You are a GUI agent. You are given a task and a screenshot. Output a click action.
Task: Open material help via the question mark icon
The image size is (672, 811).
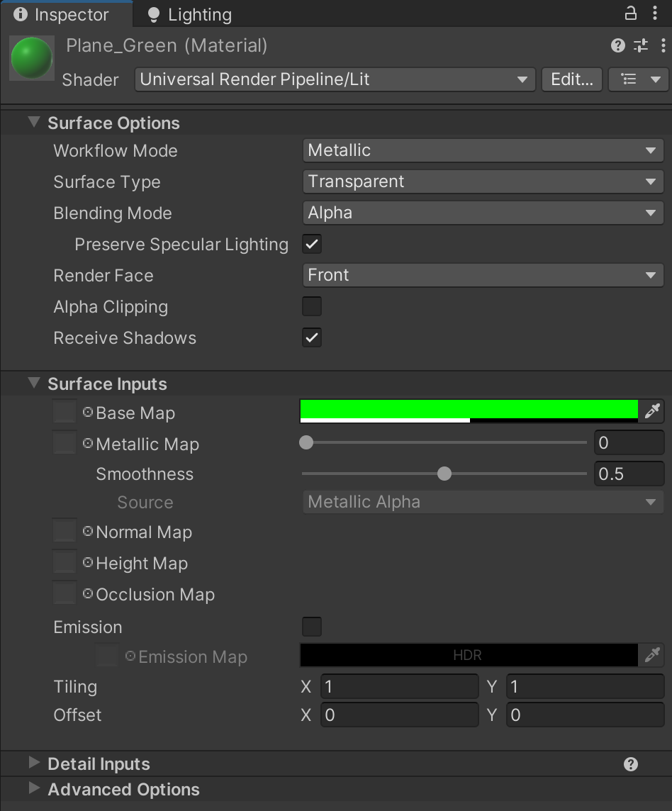pyautogui.click(x=616, y=45)
